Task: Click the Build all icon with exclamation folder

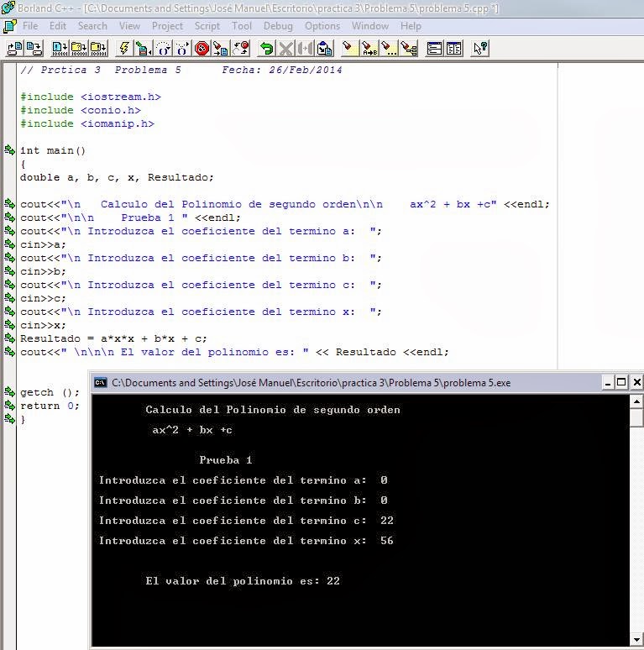Action: [98, 49]
